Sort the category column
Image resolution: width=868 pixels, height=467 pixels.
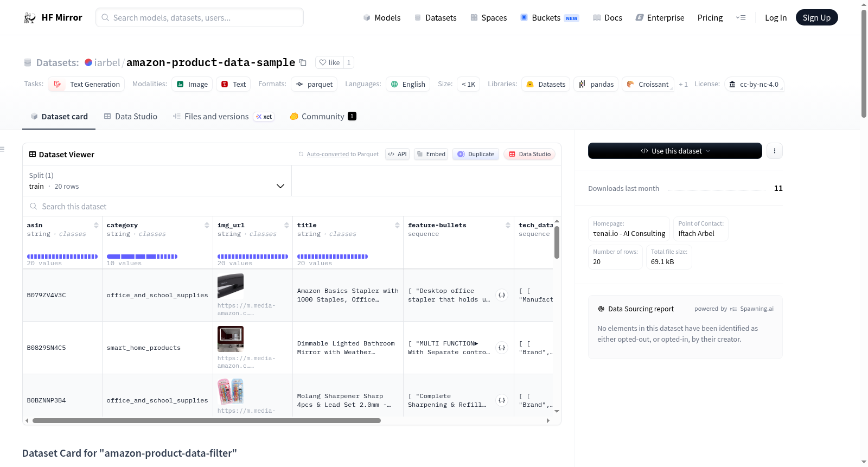[x=207, y=225]
